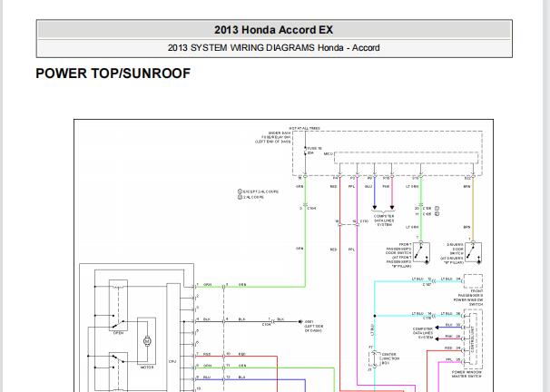Click the "MICU" label in the diagram
The image size is (550, 392).
(x=328, y=154)
